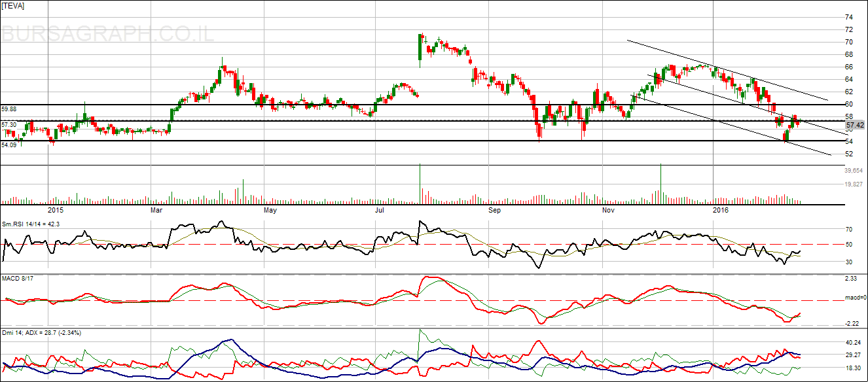Click the -2.22 MACD lower scale value
This screenshot has height=382, width=868.
[x=852, y=323]
